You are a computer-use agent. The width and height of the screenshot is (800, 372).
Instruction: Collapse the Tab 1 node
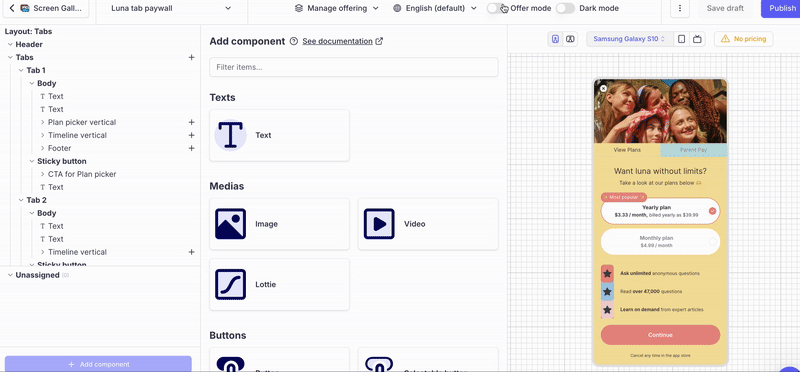[21, 70]
